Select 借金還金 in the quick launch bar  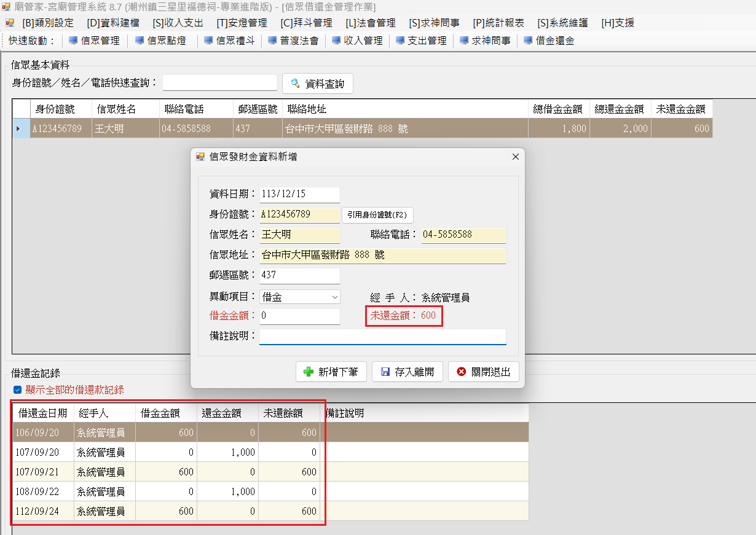pos(549,41)
